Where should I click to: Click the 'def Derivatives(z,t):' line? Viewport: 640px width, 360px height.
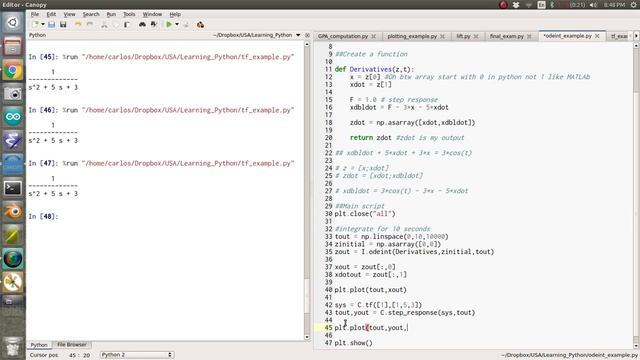pyautogui.click(x=374, y=69)
